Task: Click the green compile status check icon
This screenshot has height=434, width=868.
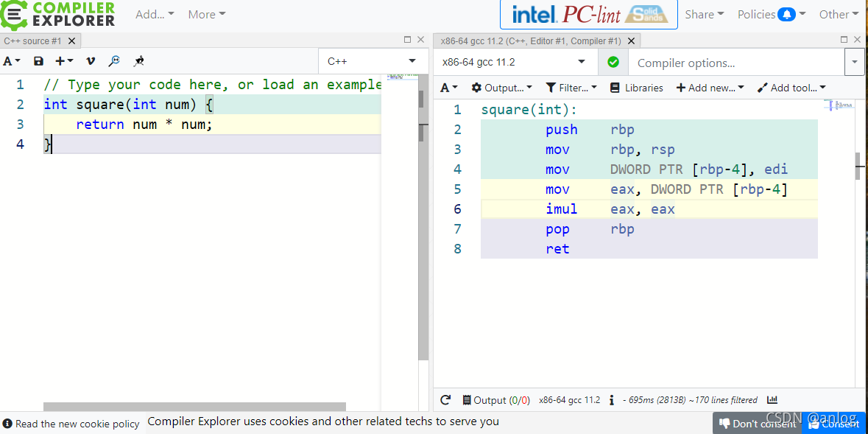Action: pyautogui.click(x=613, y=62)
